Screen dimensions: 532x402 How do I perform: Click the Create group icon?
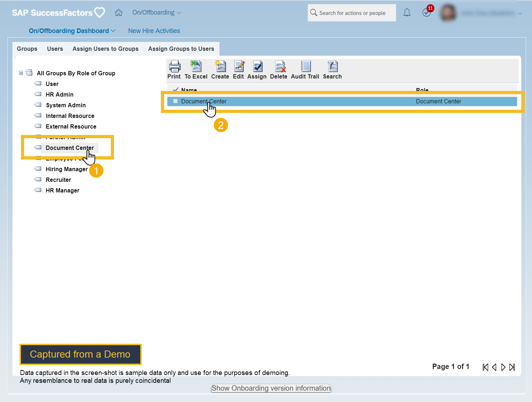(x=220, y=66)
